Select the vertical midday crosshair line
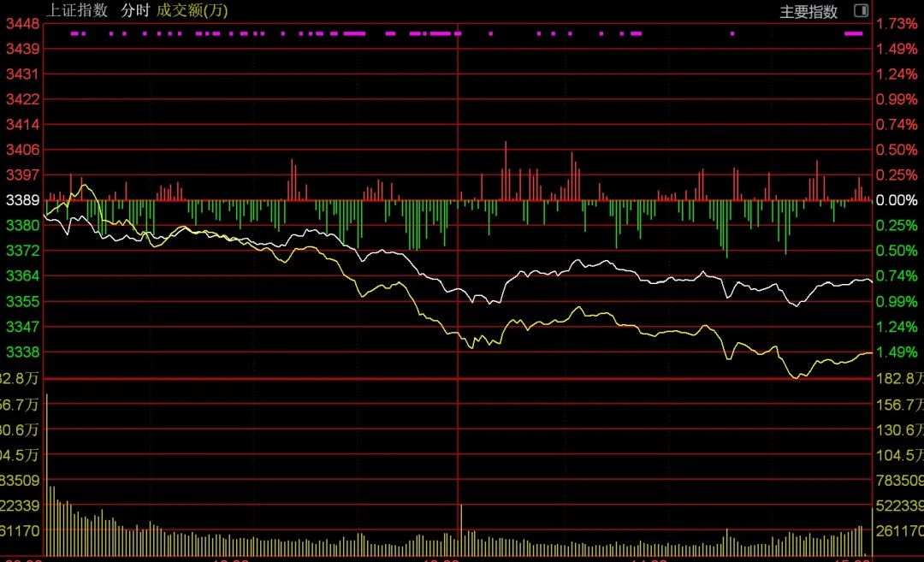The width and height of the screenshot is (924, 562). (459, 257)
